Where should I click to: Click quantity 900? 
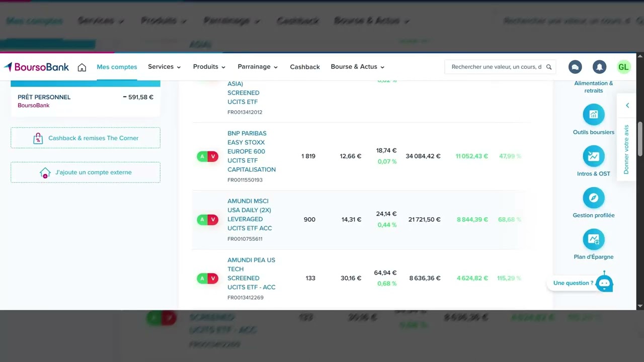[309, 220]
